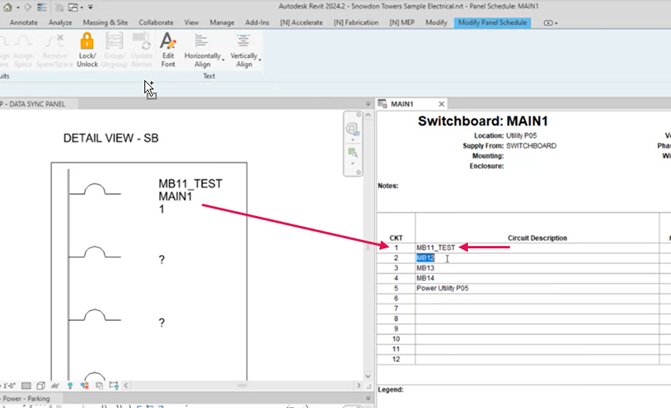
Task: Click MB11_TEST circuit description cell
Action: pos(537,247)
